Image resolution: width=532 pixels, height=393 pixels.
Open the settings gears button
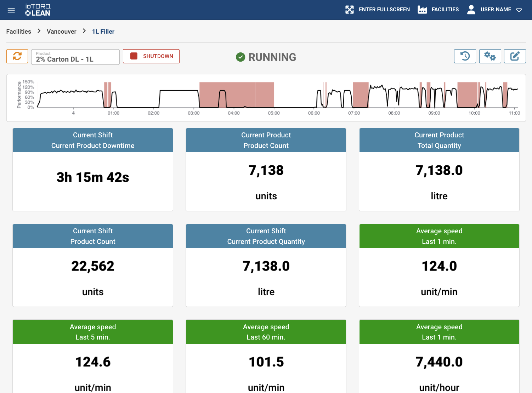[490, 56]
